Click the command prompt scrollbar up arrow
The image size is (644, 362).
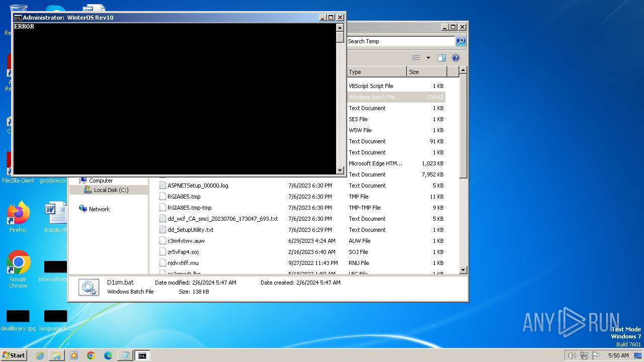pos(340,27)
